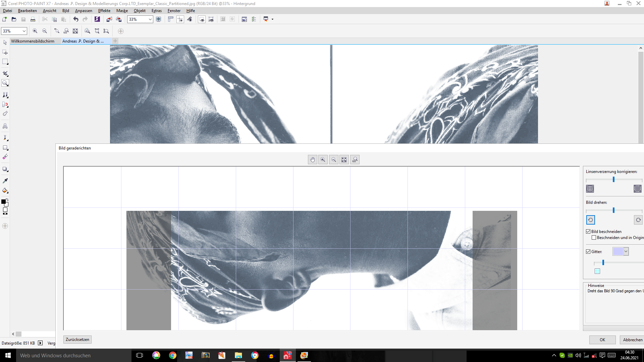
Task: Toggle the Bild beschneiden checkbox
Action: pyautogui.click(x=588, y=232)
